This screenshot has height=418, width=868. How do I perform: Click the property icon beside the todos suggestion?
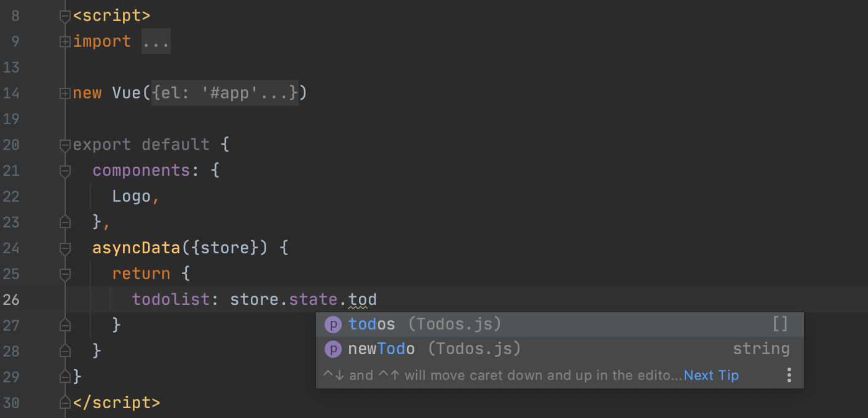click(x=333, y=324)
